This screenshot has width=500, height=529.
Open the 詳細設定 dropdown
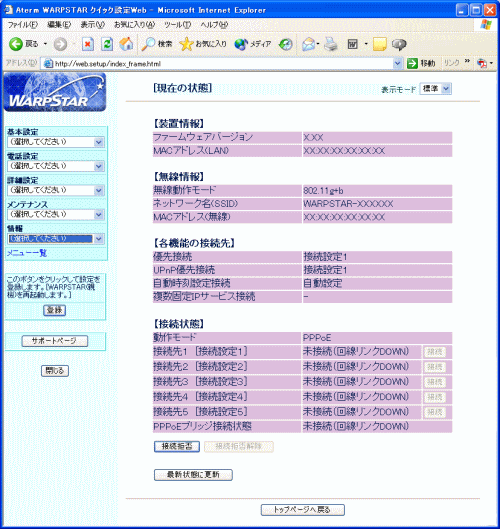click(x=56, y=190)
